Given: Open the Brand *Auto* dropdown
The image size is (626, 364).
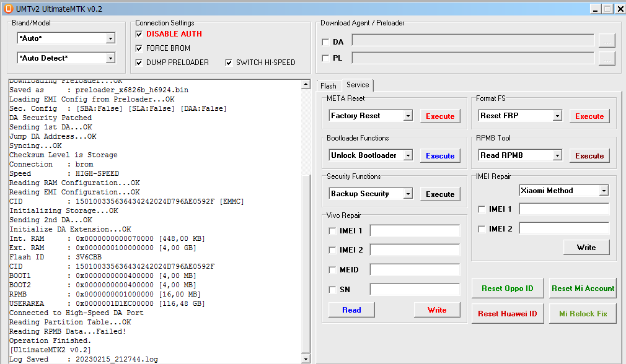Looking at the screenshot, I should pos(110,38).
